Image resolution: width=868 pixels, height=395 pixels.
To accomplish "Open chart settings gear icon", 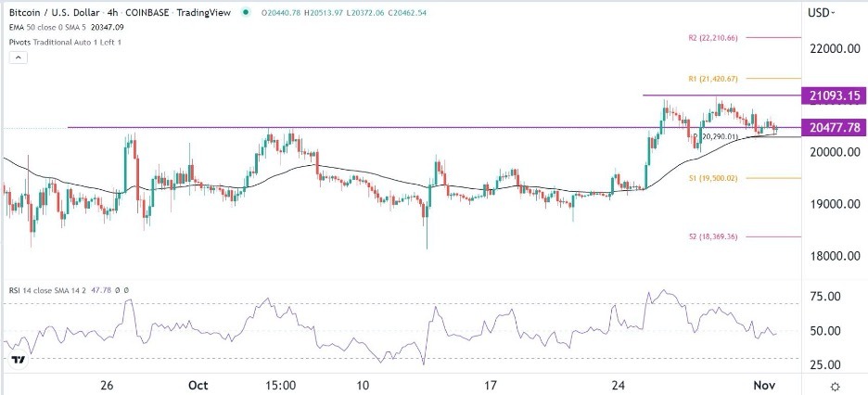I will pyautogui.click(x=836, y=386).
